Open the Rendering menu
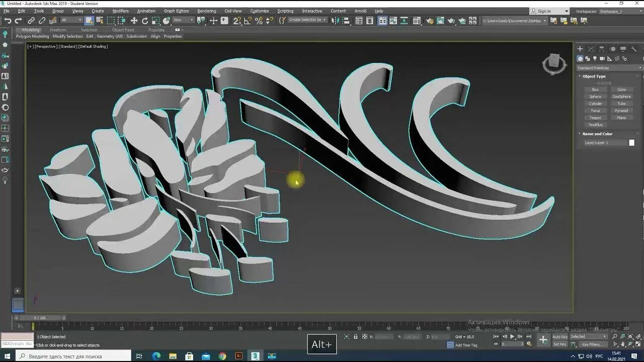Screen dimensions: 644x362 pos(206,11)
